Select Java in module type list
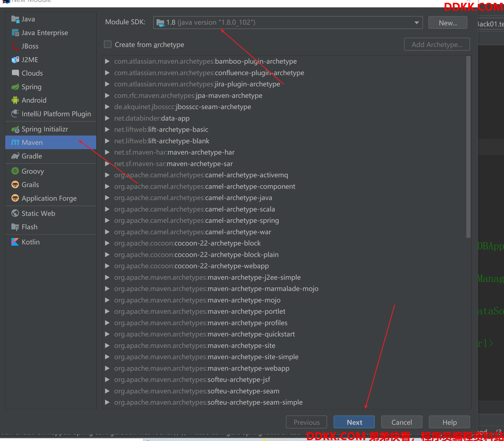This screenshot has height=441, width=504. pyautogui.click(x=51, y=19)
